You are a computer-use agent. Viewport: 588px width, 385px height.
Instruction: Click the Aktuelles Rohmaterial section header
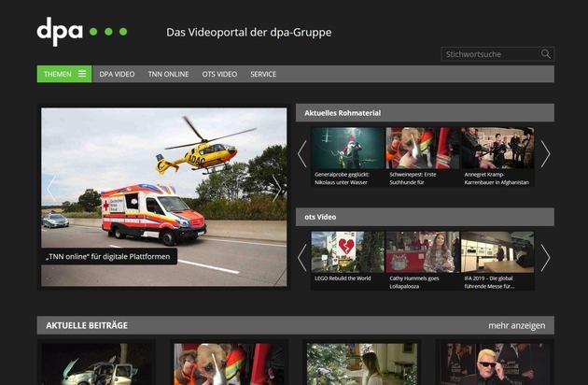[425, 113]
